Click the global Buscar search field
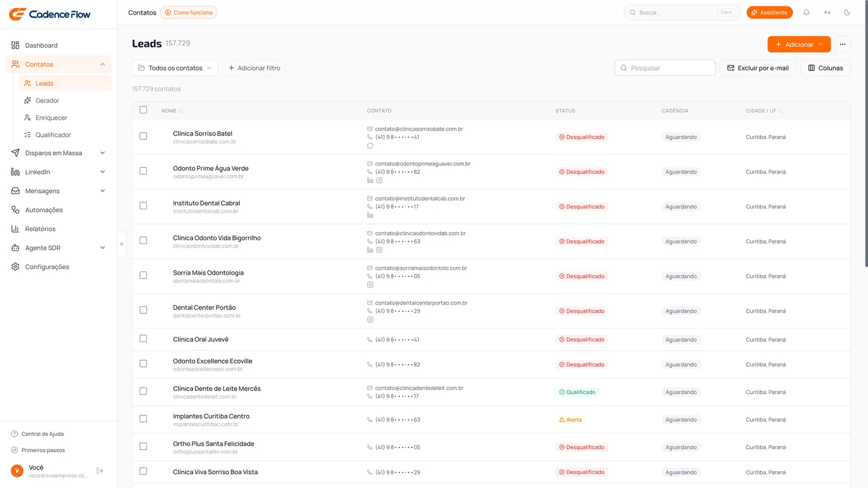Viewport: 868px width, 488px height. (682, 12)
